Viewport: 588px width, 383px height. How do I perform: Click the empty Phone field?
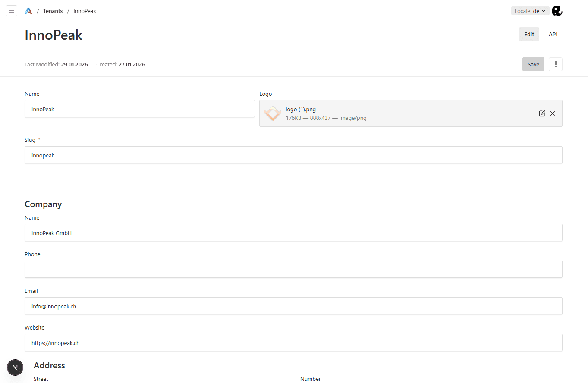pyautogui.click(x=293, y=270)
